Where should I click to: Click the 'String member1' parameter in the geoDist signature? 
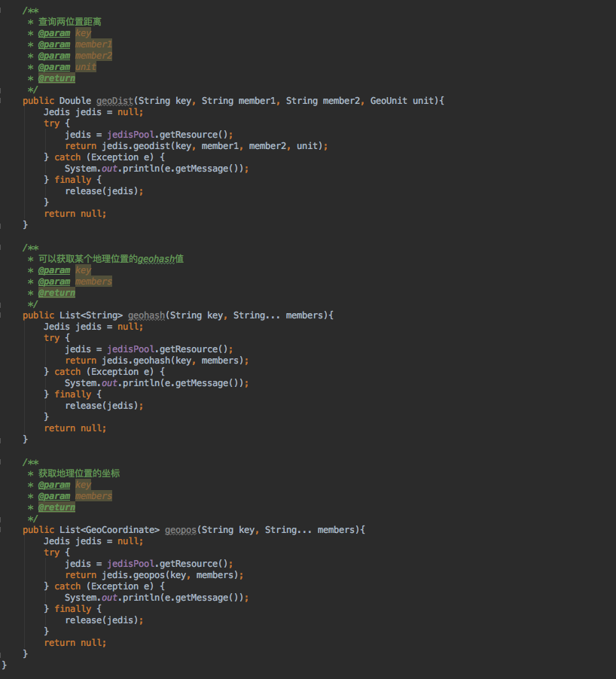pyautogui.click(x=239, y=100)
